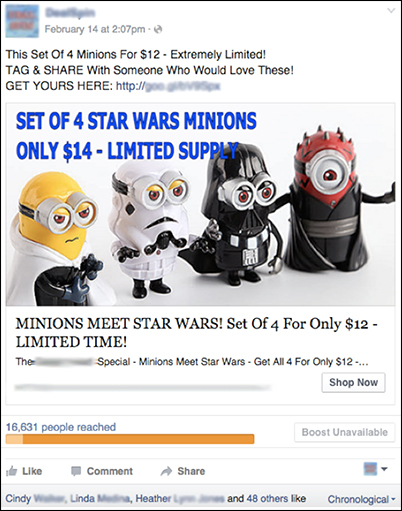Click the thumbs-up Like icon
Screen dimensions: 402x511
(11, 471)
